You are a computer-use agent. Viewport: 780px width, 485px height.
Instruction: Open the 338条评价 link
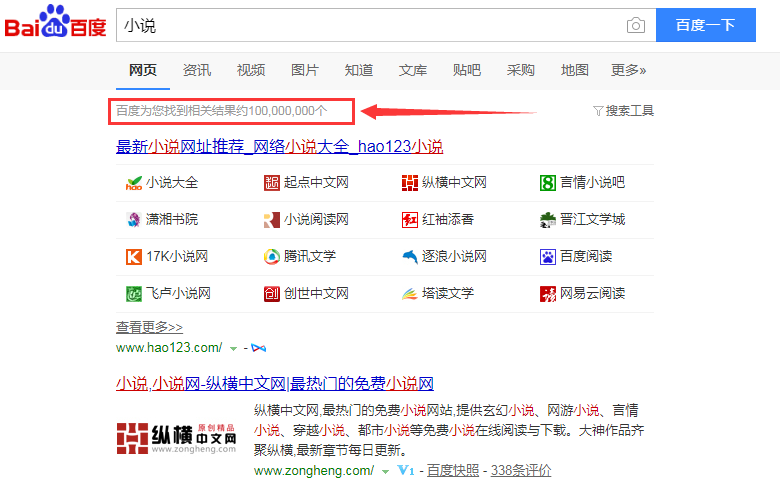point(521,470)
